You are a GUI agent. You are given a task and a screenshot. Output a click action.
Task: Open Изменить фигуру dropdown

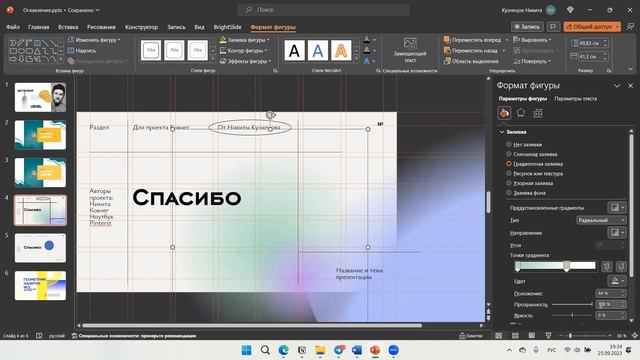[94, 40]
